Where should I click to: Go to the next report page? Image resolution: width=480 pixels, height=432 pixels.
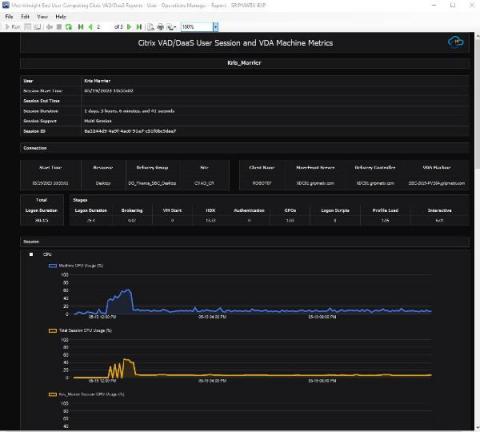[x=129, y=27]
